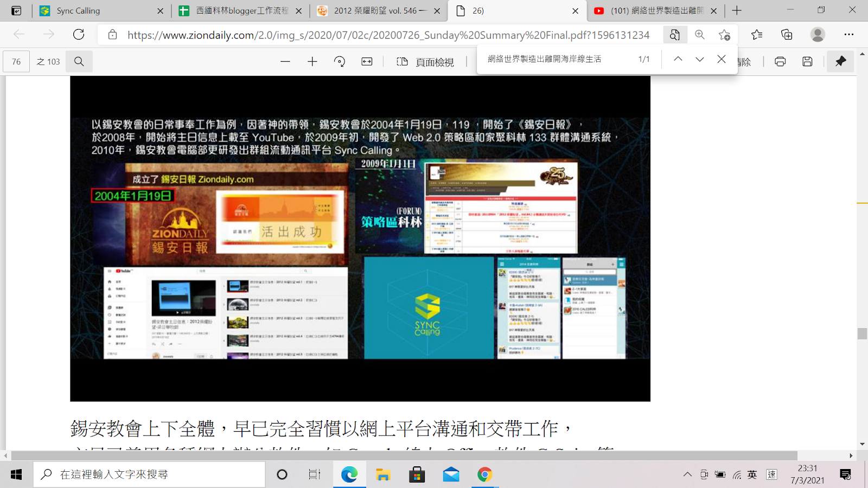Jump to previous find result
Image resolution: width=868 pixels, height=488 pixels.
pos(678,59)
